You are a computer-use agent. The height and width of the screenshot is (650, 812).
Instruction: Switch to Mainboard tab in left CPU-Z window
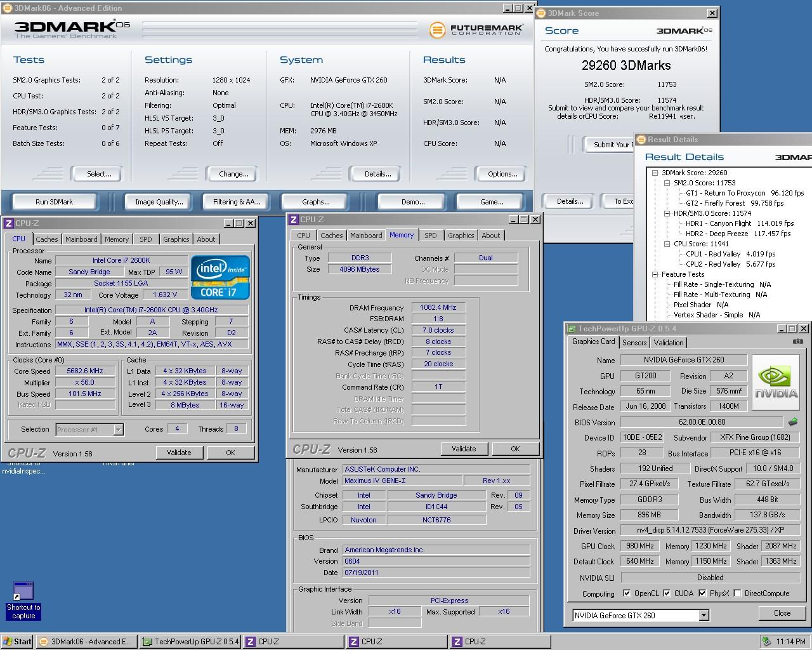tap(81, 239)
